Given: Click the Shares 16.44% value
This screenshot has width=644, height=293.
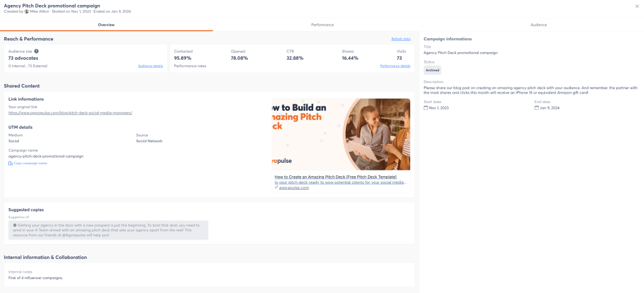Looking at the screenshot, I should (350, 58).
